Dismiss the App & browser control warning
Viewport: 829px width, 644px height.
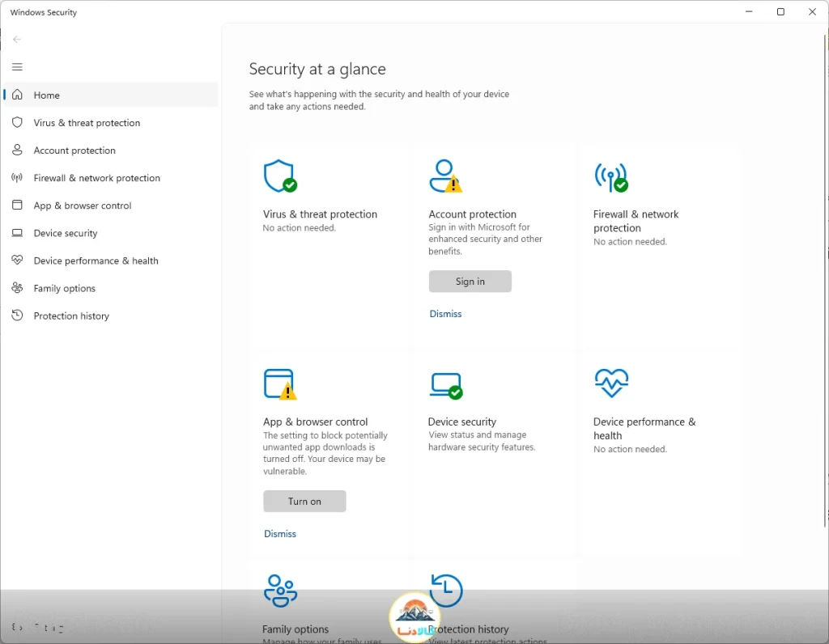pos(279,534)
